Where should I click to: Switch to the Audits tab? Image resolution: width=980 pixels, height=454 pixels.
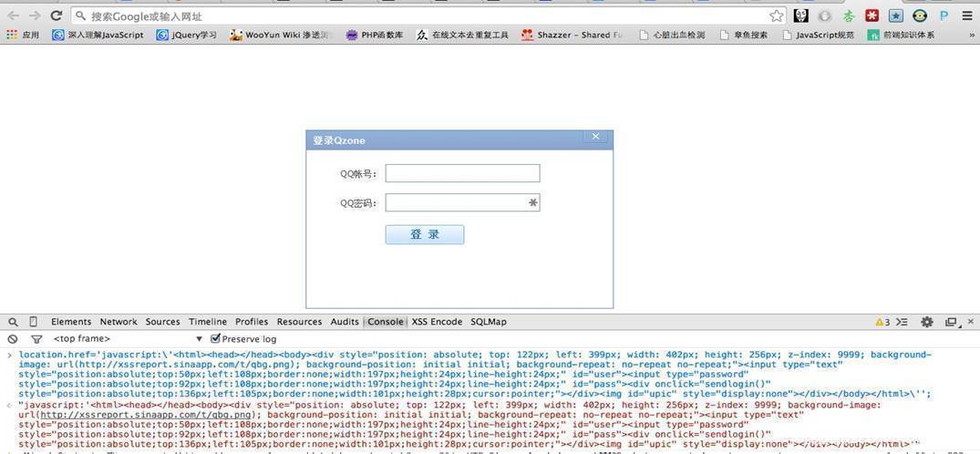345,322
